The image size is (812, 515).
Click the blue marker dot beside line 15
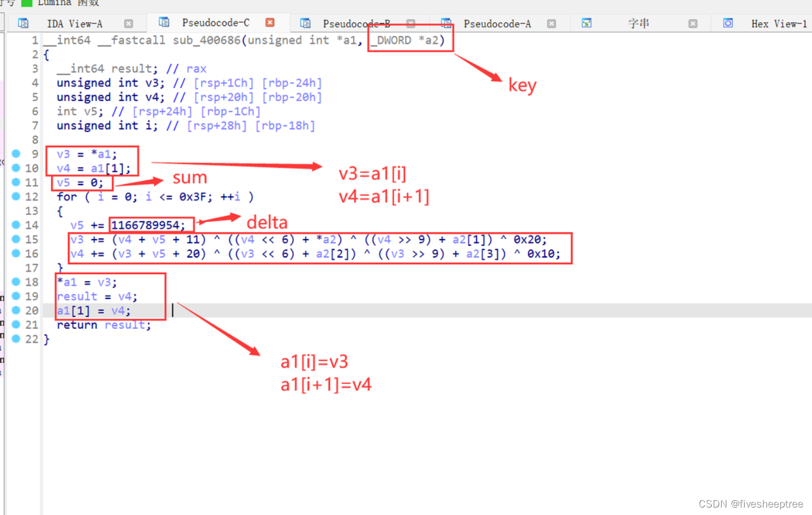(16, 239)
